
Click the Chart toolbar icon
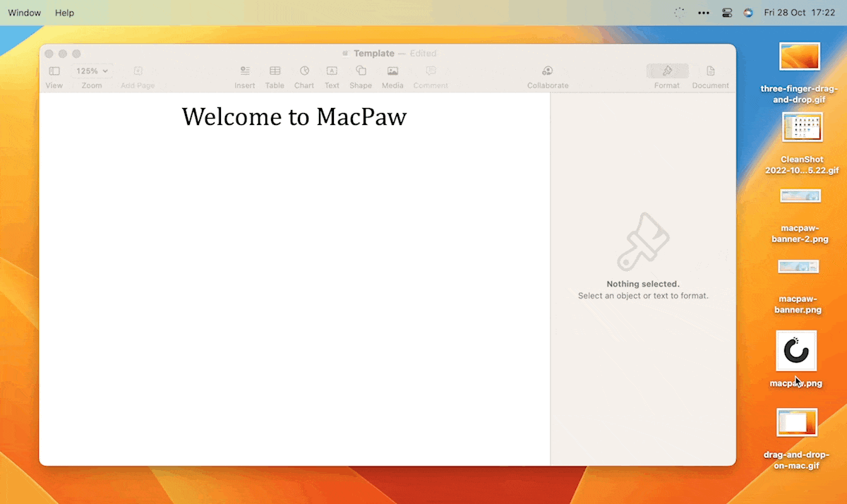[x=304, y=71]
